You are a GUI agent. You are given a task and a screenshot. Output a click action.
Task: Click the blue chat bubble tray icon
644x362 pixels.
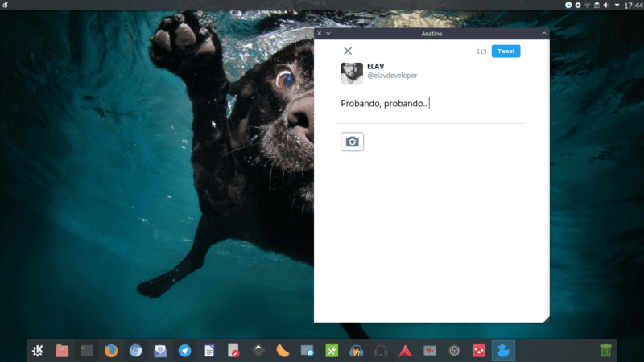point(568,6)
